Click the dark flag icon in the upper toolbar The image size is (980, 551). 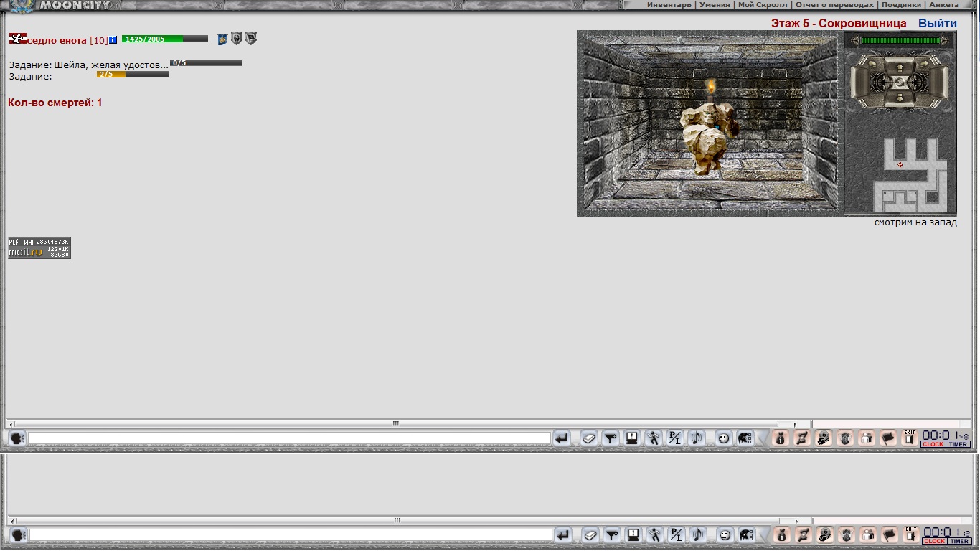pyautogui.click(x=888, y=438)
